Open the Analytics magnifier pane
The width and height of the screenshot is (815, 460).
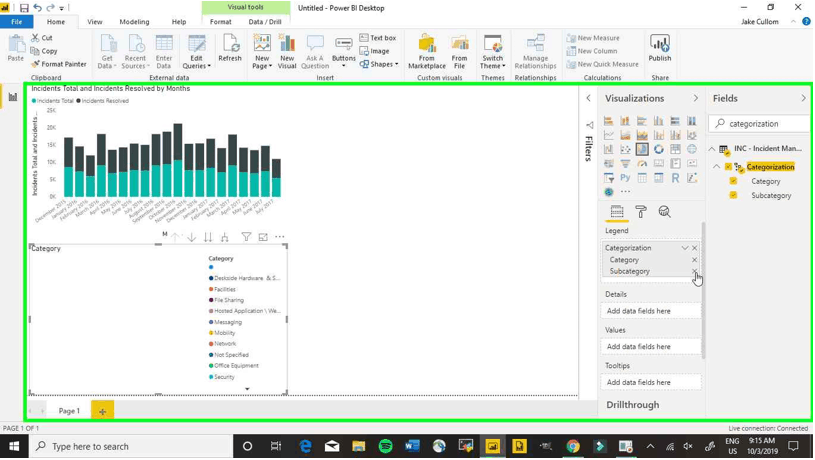[x=664, y=212]
